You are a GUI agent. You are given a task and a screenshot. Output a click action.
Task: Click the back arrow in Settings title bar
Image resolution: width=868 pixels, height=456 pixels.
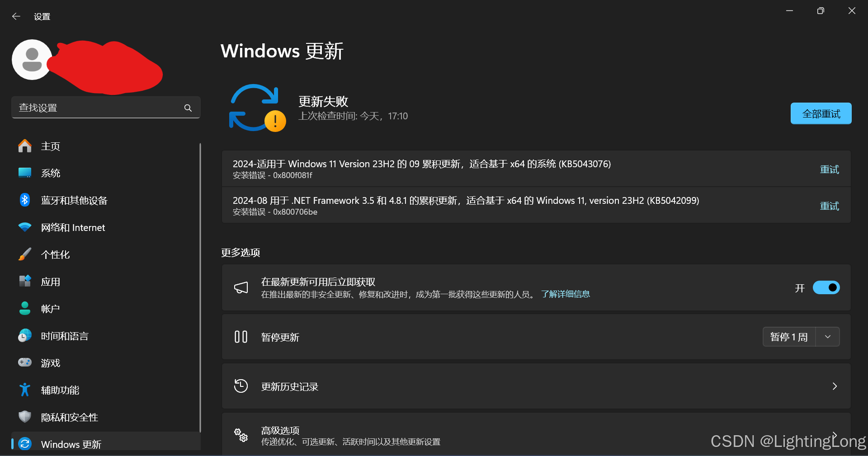[x=16, y=16]
